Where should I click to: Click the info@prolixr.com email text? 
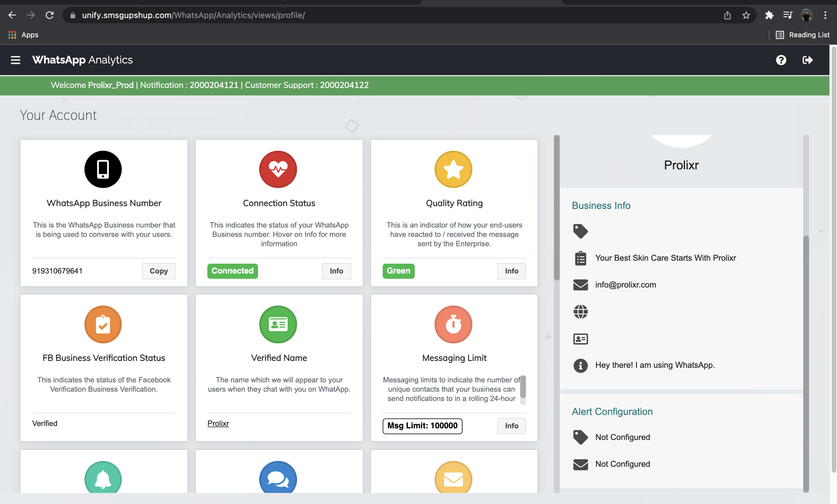point(625,285)
